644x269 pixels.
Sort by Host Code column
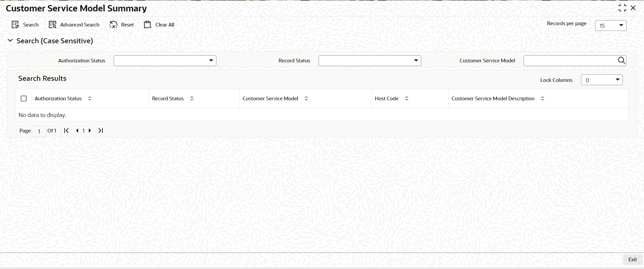(x=407, y=99)
